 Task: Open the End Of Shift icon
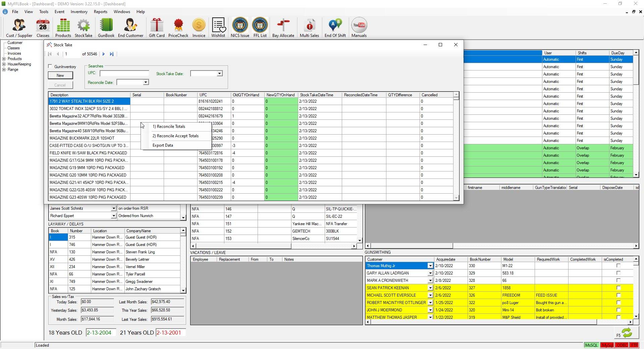click(x=335, y=28)
